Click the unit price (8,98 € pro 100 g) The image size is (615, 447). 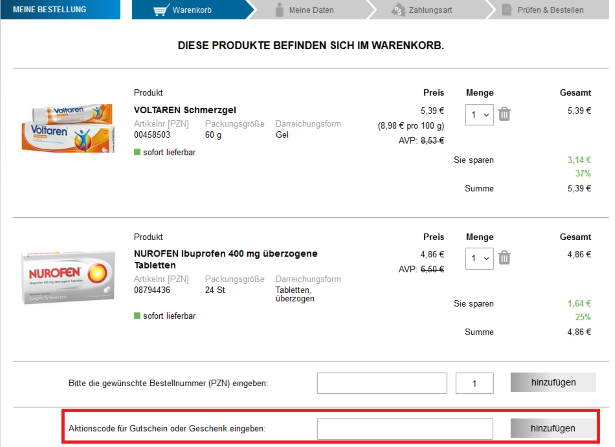[411, 126]
